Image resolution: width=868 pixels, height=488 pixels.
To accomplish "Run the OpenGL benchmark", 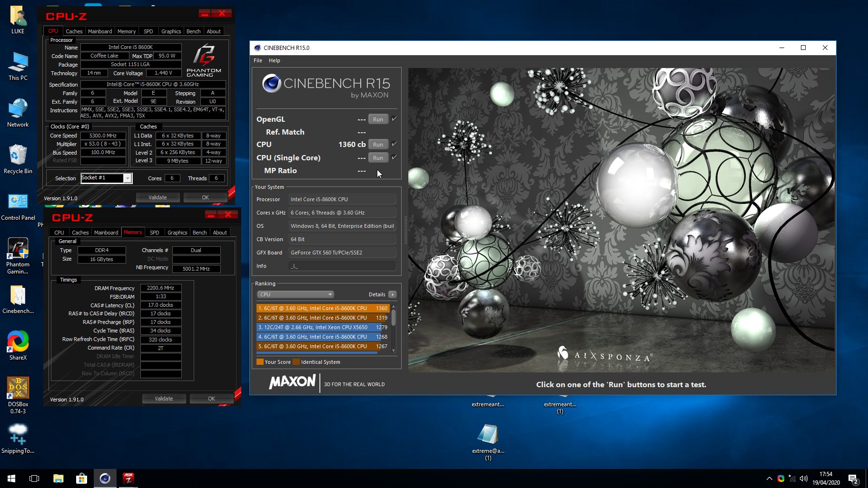I will click(378, 119).
